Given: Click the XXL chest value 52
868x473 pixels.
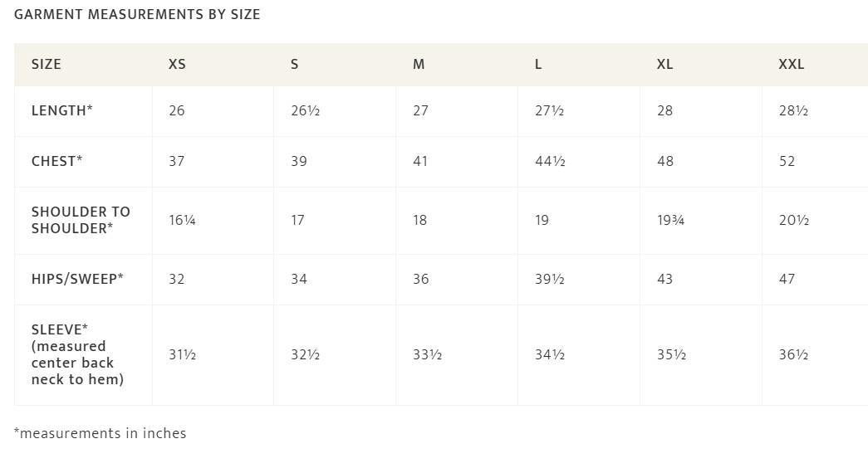Looking at the screenshot, I should pyautogui.click(x=787, y=161).
